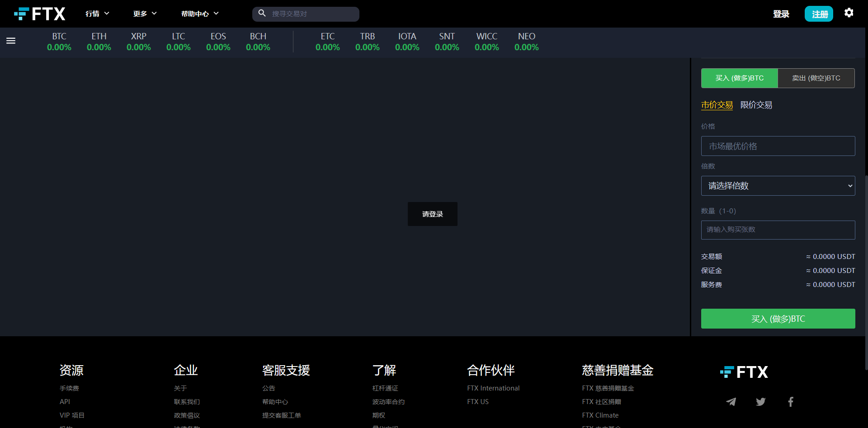The image size is (868, 428).
Task: Expand the 行情 menu
Action: [97, 14]
